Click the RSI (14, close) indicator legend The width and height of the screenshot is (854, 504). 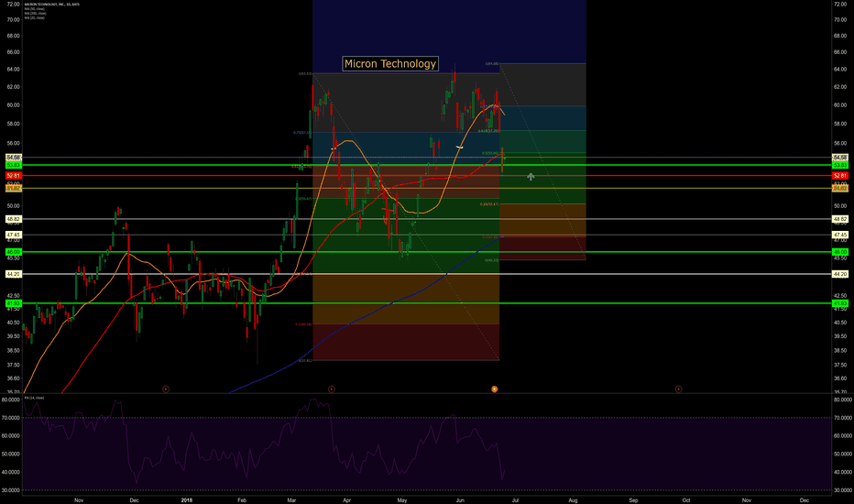click(34, 398)
